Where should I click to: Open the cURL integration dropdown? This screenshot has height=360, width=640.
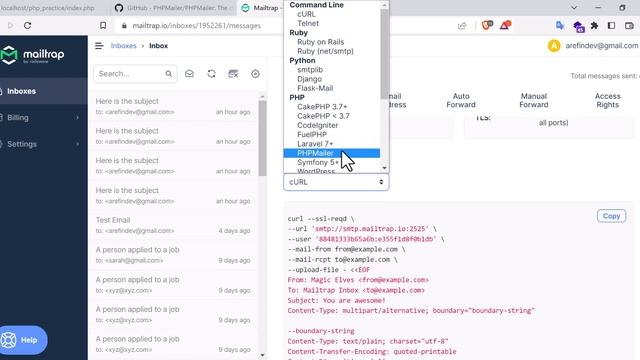coord(336,182)
